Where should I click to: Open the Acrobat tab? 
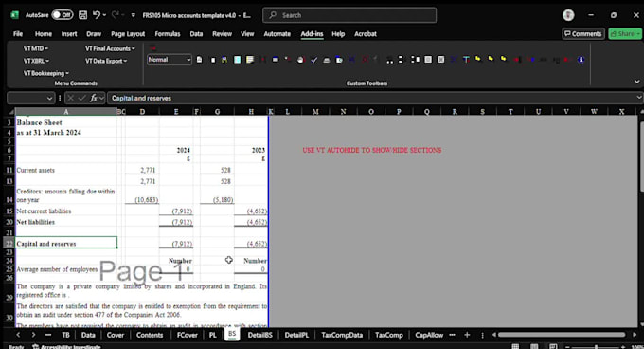point(366,34)
